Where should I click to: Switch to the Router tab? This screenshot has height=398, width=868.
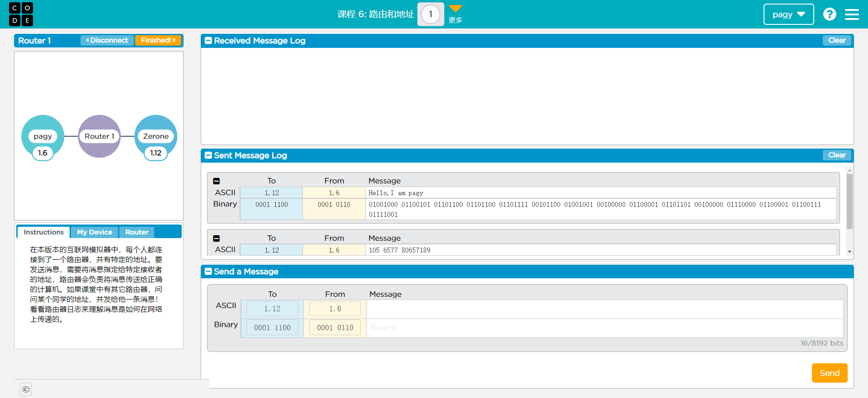(x=137, y=232)
